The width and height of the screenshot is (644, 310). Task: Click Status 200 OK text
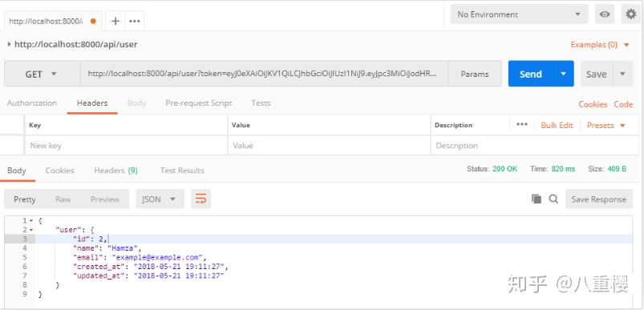tap(492, 169)
